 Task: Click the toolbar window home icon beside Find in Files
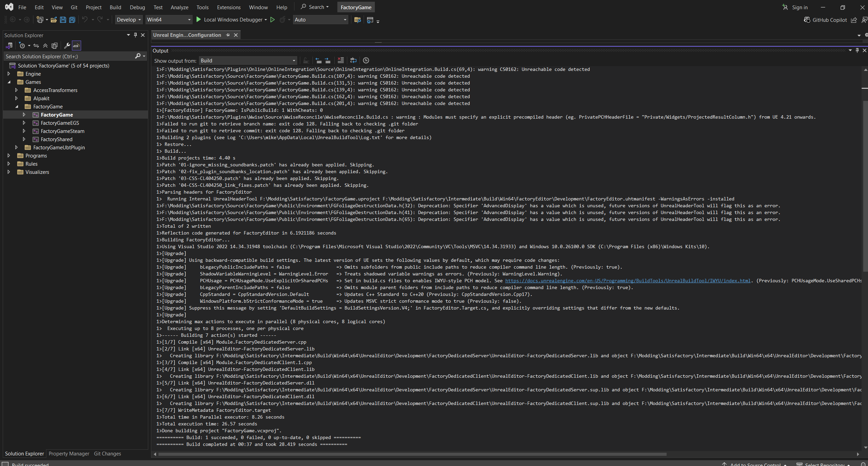(370, 20)
